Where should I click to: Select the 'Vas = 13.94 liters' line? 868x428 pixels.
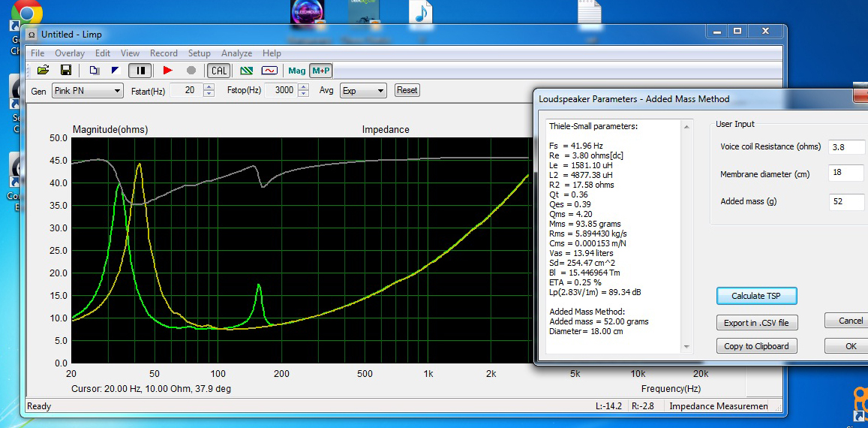point(582,253)
